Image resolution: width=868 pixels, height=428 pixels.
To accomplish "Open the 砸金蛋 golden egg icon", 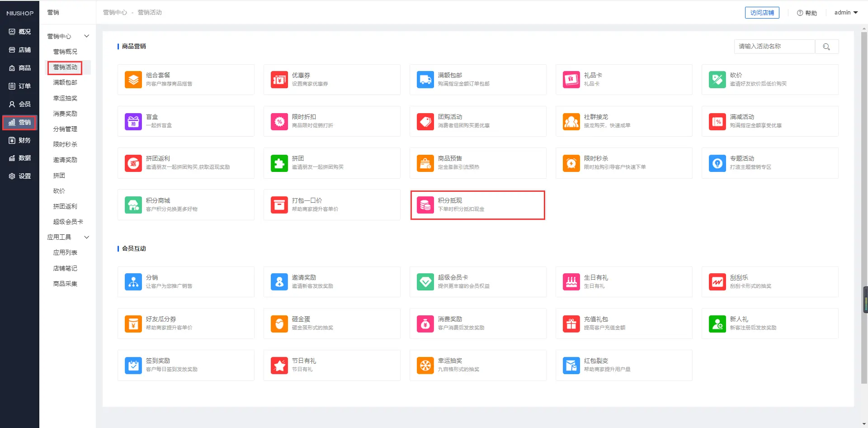I will click(x=279, y=323).
